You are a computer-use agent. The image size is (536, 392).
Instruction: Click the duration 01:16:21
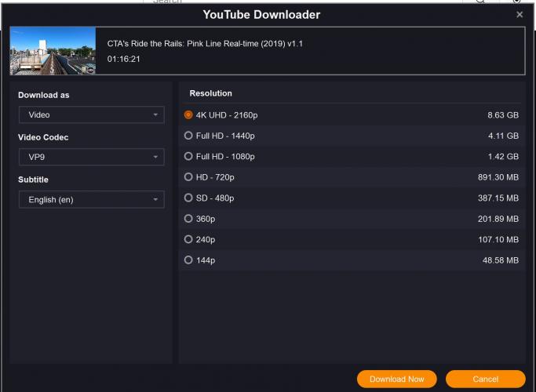click(x=123, y=59)
